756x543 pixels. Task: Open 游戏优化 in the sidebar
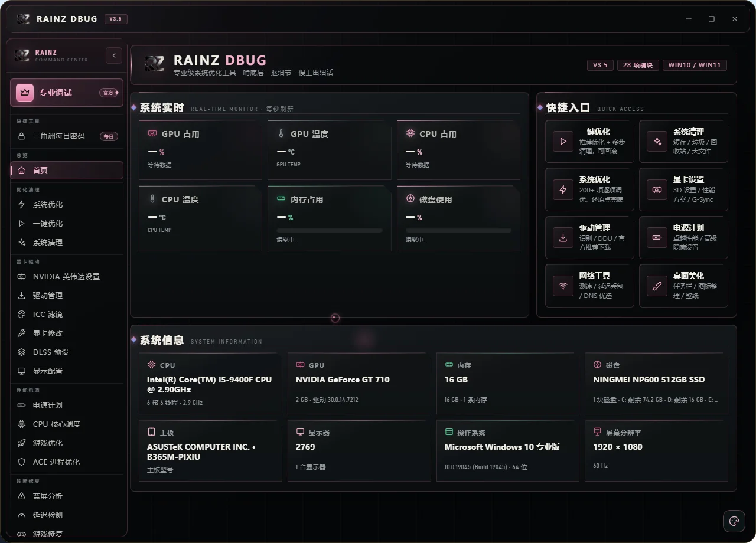(67, 443)
